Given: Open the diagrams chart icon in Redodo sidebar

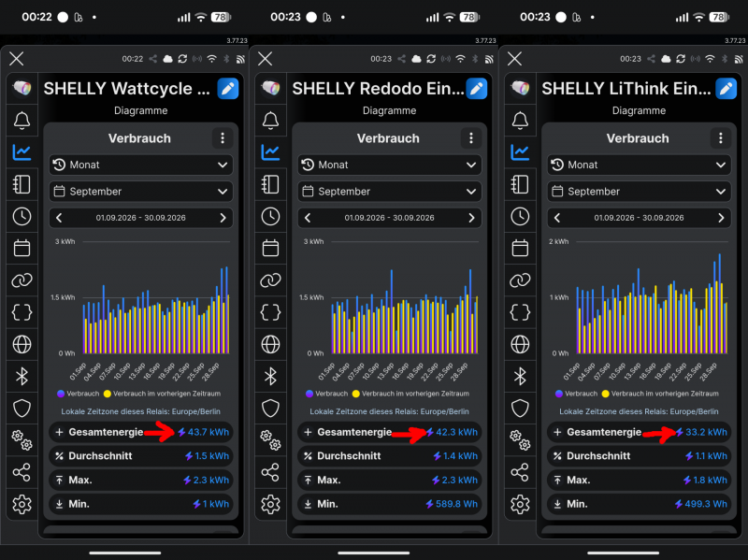Looking at the screenshot, I should click(270, 152).
